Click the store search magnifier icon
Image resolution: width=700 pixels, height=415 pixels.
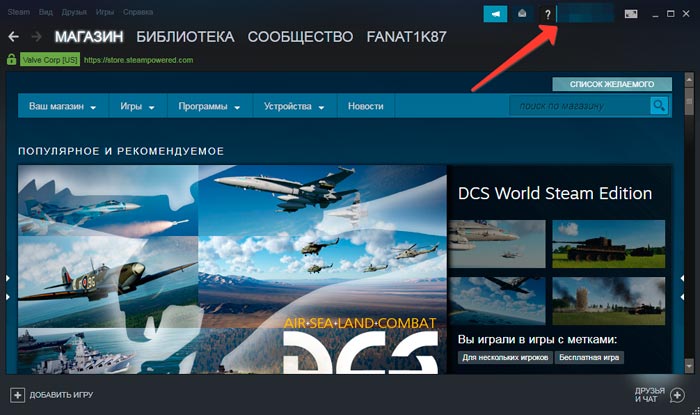pyautogui.click(x=659, y=105)
